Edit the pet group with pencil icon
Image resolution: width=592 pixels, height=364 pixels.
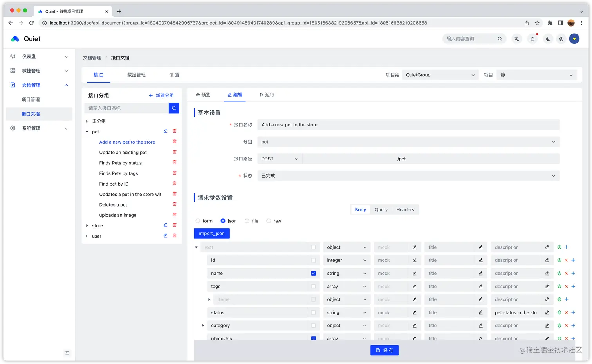[x=165, y=132]
